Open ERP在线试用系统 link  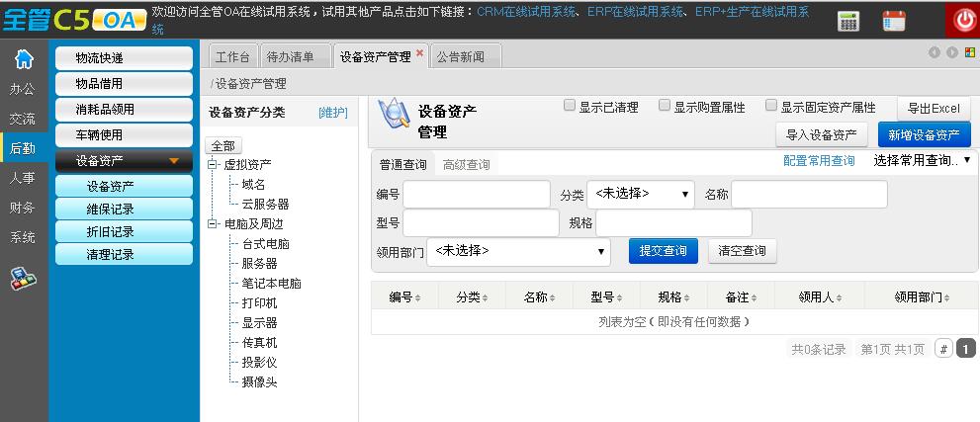(635, 12)
